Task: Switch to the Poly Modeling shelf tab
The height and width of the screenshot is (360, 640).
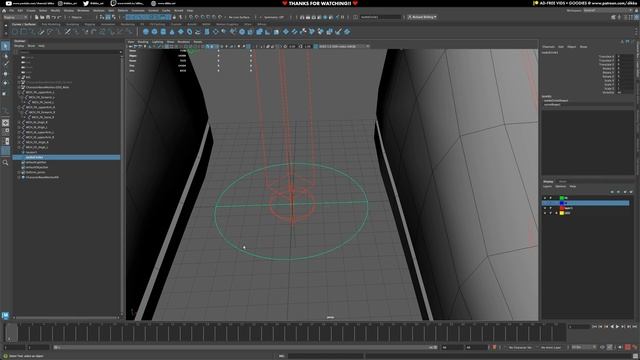Action: tap(51, 24)
